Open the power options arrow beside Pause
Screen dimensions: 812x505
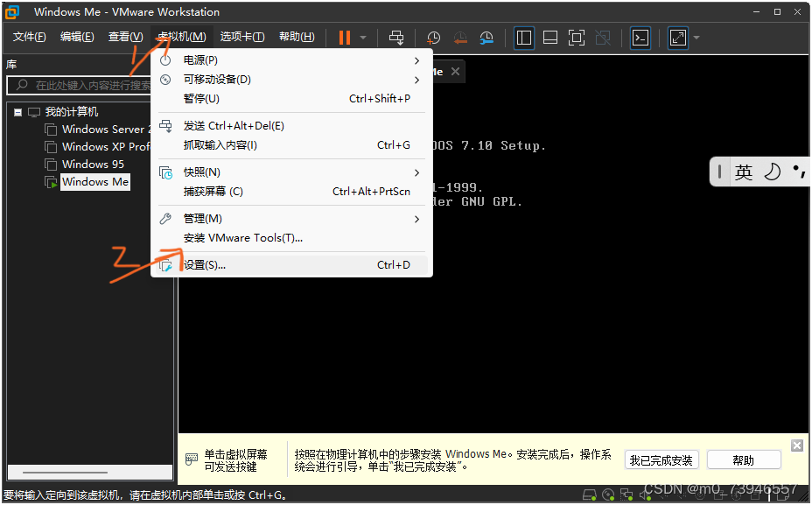pos(363,38)
